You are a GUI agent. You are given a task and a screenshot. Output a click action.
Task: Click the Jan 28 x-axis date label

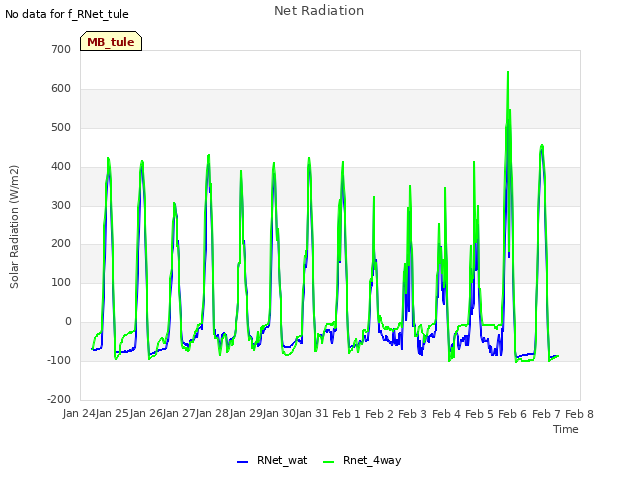[x=213, y=414]
